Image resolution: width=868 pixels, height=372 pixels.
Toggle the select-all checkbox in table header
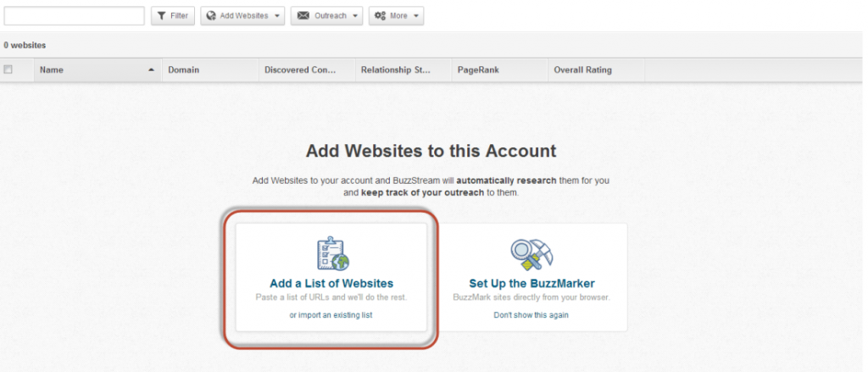pyautogui.click(x=8, y=69)
